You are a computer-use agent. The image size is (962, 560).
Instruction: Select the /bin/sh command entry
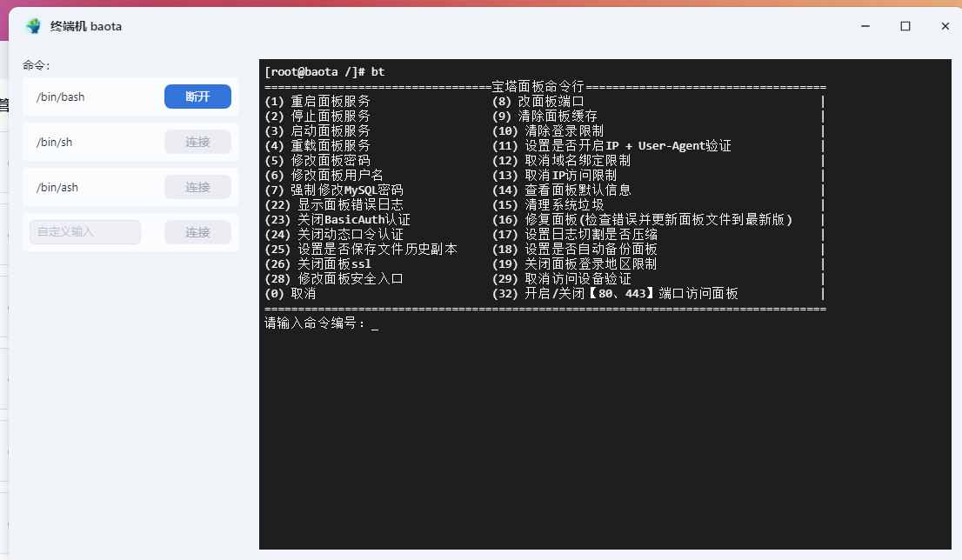pos(130,142)
